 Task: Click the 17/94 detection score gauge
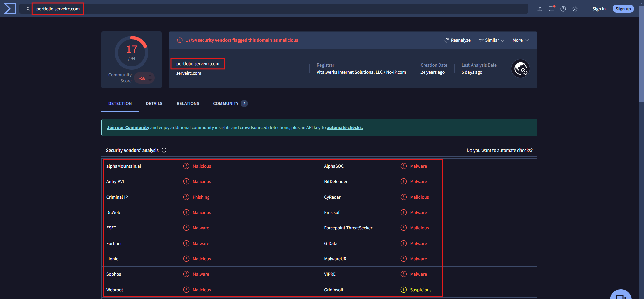(x=132, y=53)
